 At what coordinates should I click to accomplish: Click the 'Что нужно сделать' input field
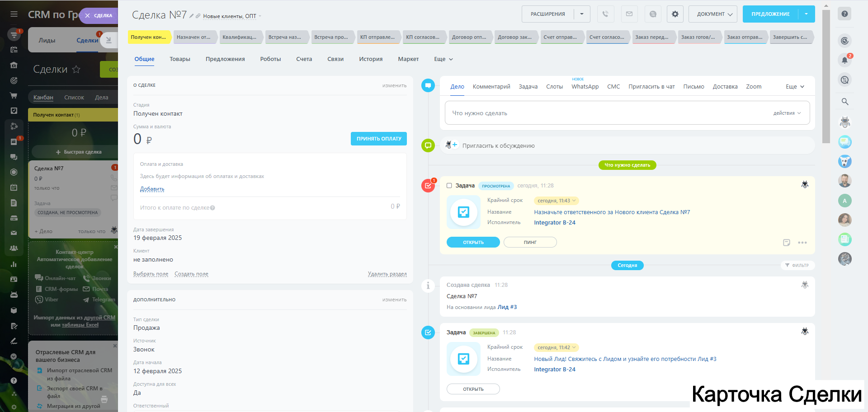coord(606,113)
